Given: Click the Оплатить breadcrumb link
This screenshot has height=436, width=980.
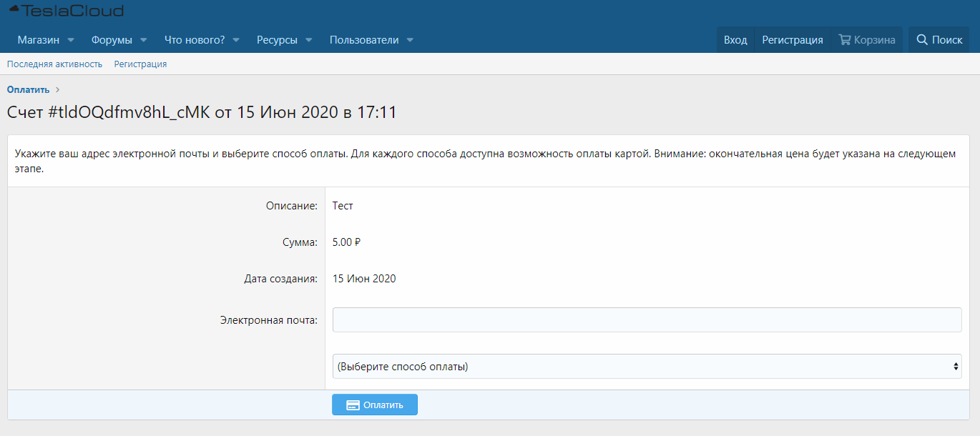Looking at the screenshot, I should pyautogui.click(x=28, y=89).
